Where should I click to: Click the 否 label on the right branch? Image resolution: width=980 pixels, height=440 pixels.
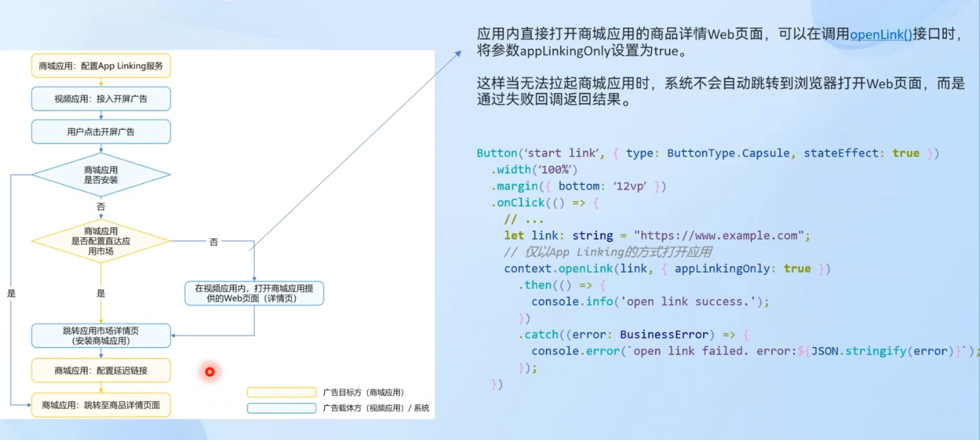coord(214,242)
